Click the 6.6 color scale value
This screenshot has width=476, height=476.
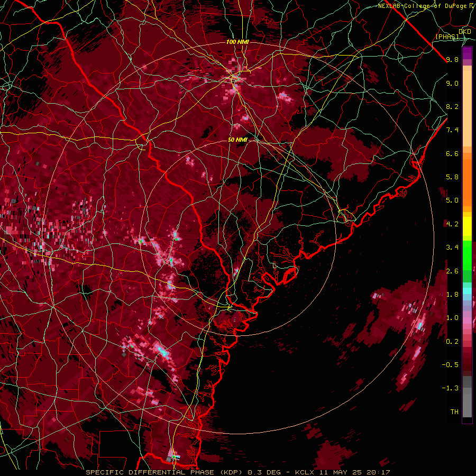click(452, 153)
